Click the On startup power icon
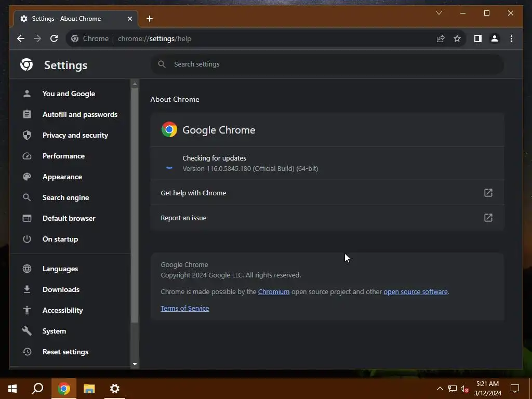The height and width of the screenshot is (399, 532). [27, 239]
